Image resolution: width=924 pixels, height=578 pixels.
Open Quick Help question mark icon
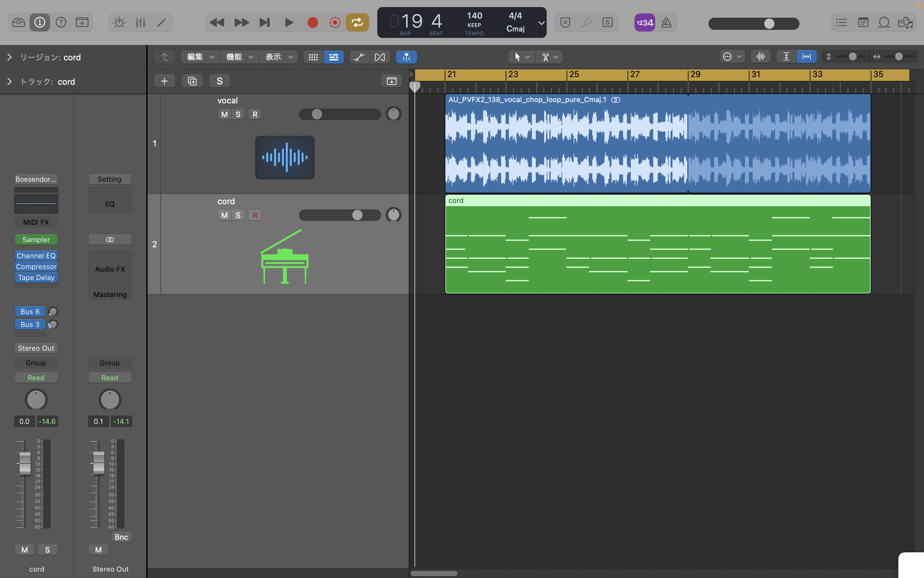point(61,22)
